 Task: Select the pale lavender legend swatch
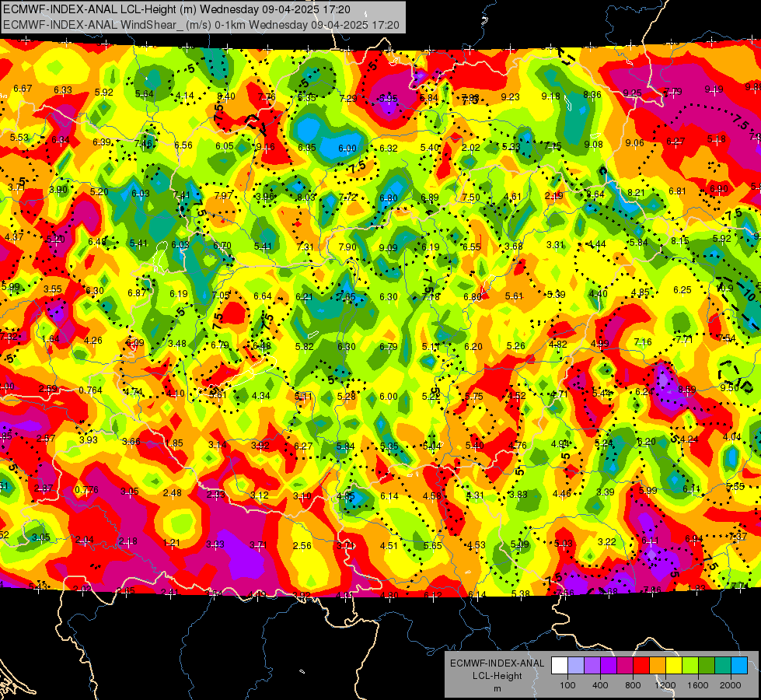point(576,666)
